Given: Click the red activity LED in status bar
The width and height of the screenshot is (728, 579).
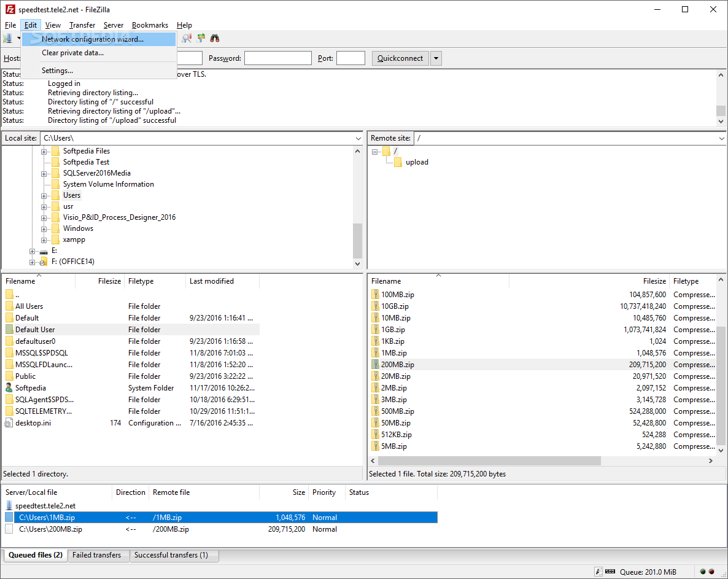Looking at the screenshot, I should (711, 572).
